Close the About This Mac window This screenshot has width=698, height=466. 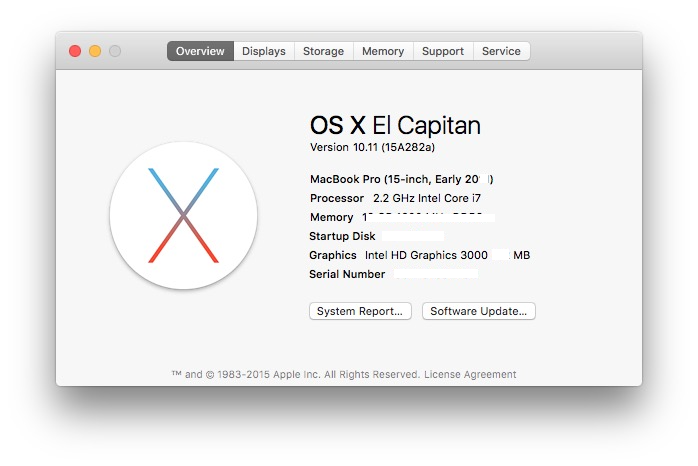pos(75,51)
